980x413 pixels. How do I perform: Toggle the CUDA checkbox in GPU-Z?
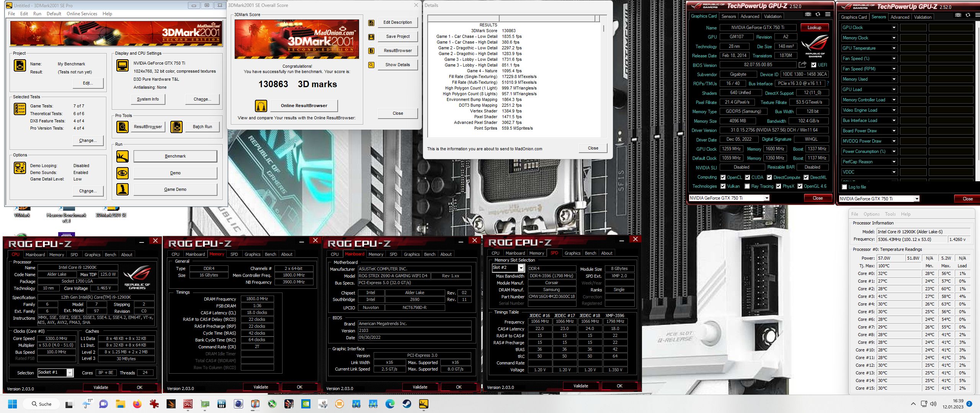[x=747, y=177]
